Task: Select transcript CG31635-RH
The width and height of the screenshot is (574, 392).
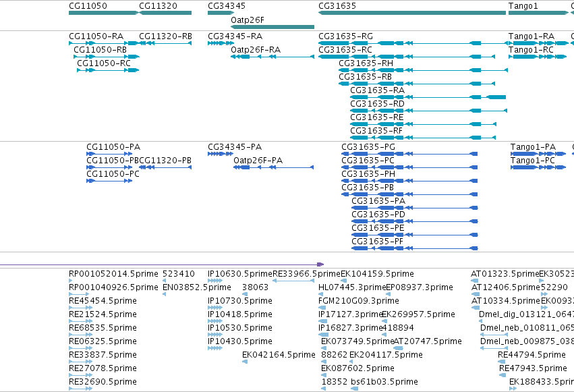Action: (423, 70)
